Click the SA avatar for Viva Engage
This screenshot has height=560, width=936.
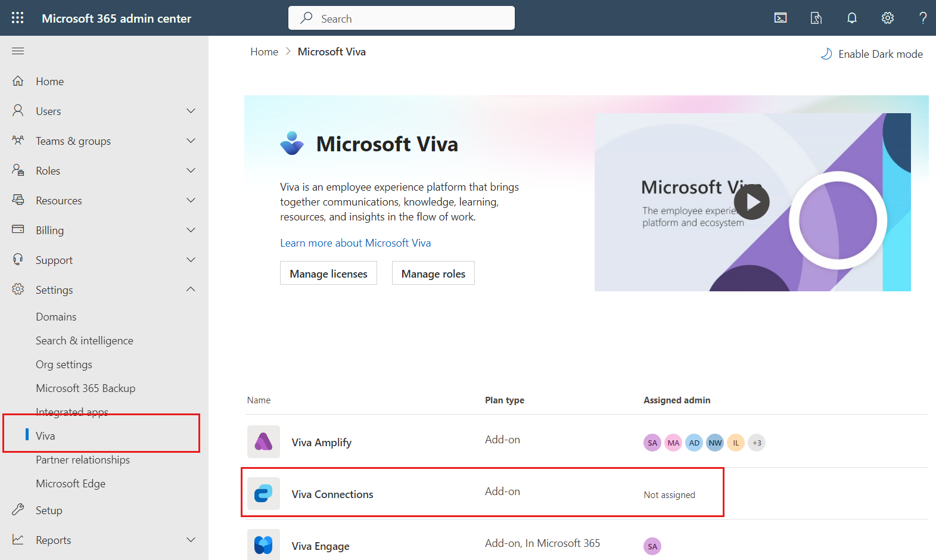pos(652,546)
